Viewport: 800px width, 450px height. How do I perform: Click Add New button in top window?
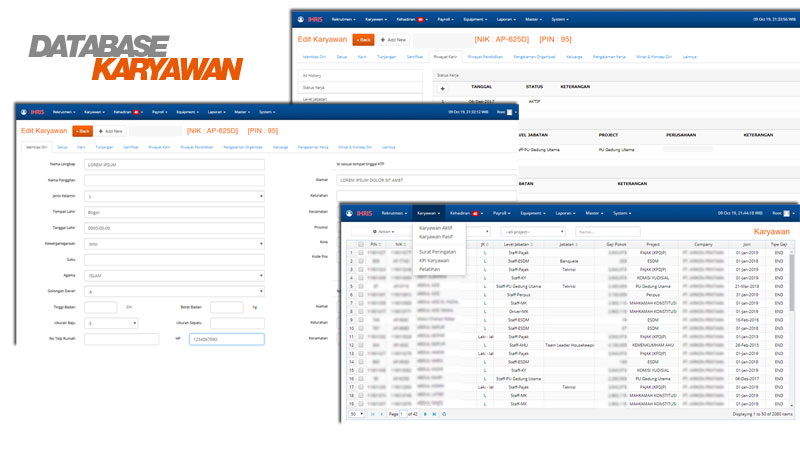[x=395, y=40]
